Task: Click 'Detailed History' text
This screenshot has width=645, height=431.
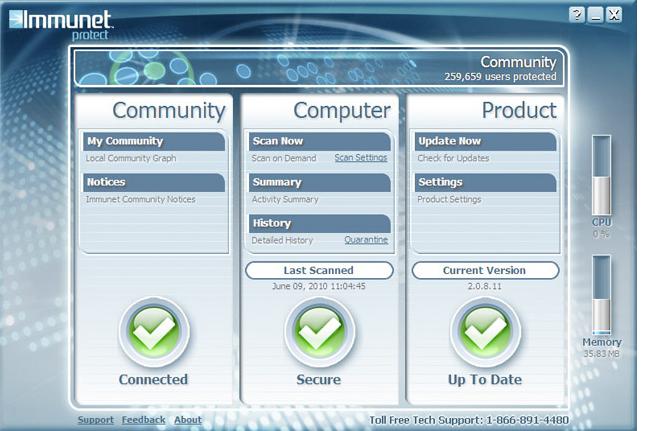Action: (282, 240)
